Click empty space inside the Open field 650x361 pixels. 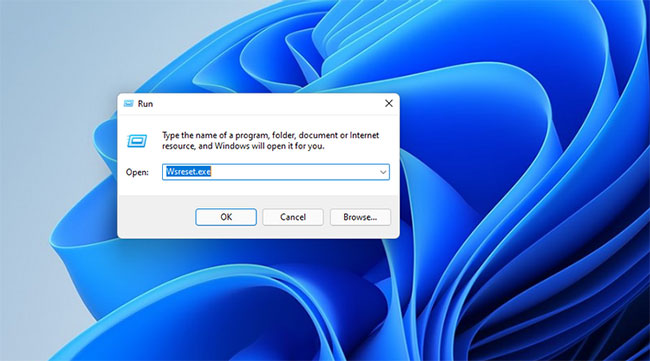pyautogui.click(x=294, y=172)
